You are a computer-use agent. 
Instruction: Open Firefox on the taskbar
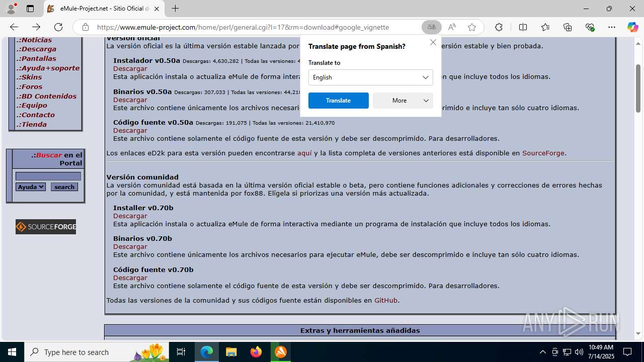(256, 352)
